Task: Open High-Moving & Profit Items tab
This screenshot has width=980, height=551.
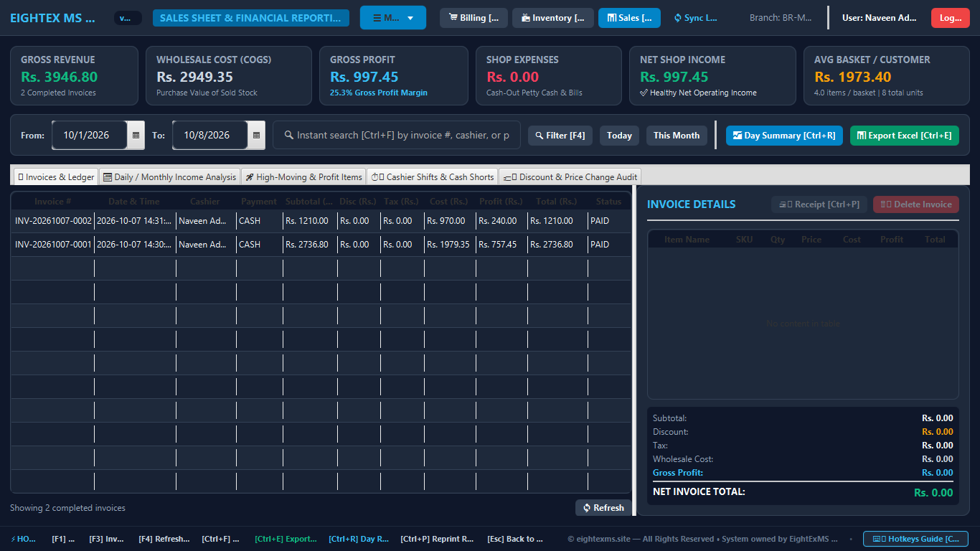Action: (x=303, y=177)
